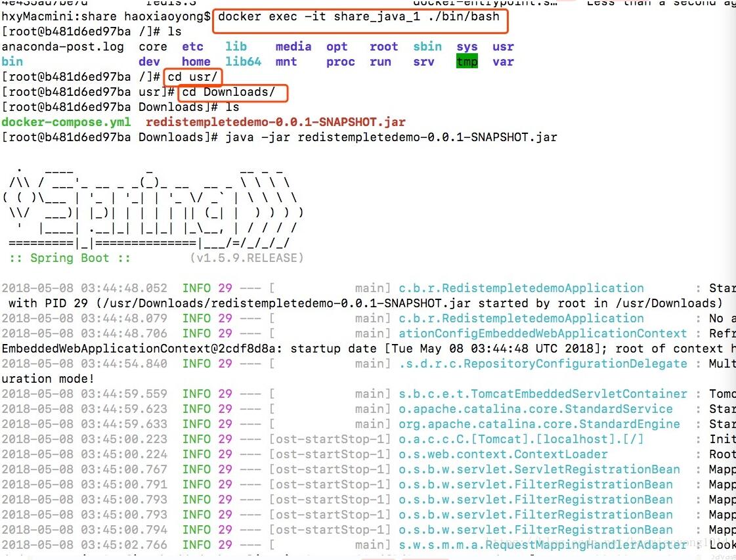Click the sys directory name
The height and width of the screenshot is (560, 736).
(467, 46)
